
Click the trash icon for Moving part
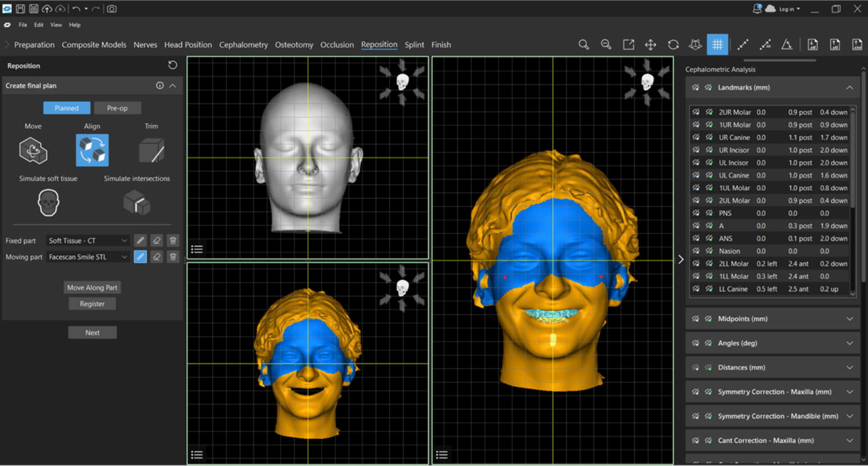coord(173,257)
